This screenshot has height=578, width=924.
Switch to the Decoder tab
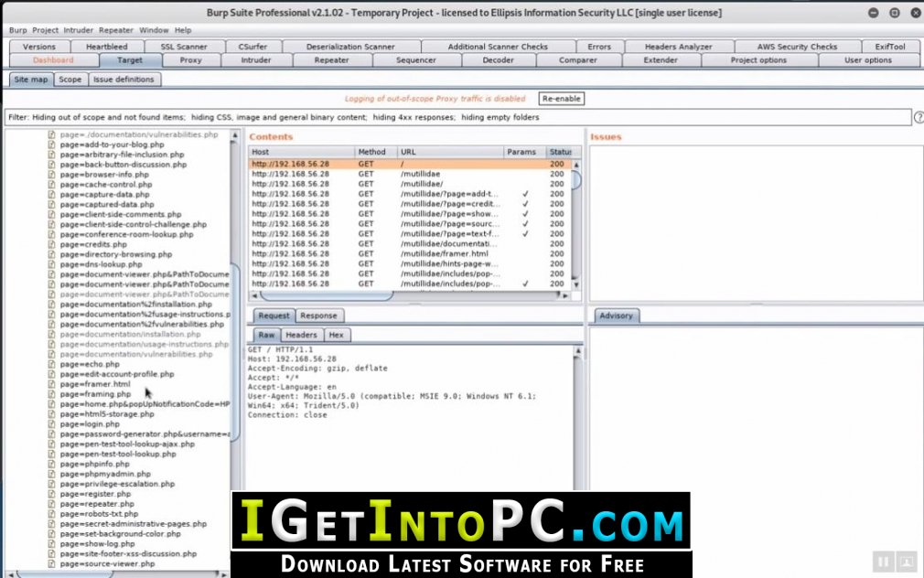498,60
